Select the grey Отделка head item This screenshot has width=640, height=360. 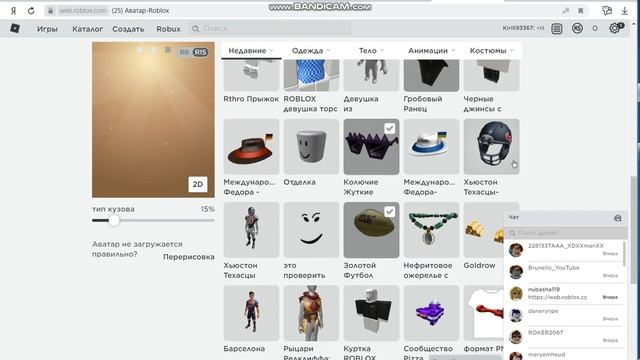311,147
